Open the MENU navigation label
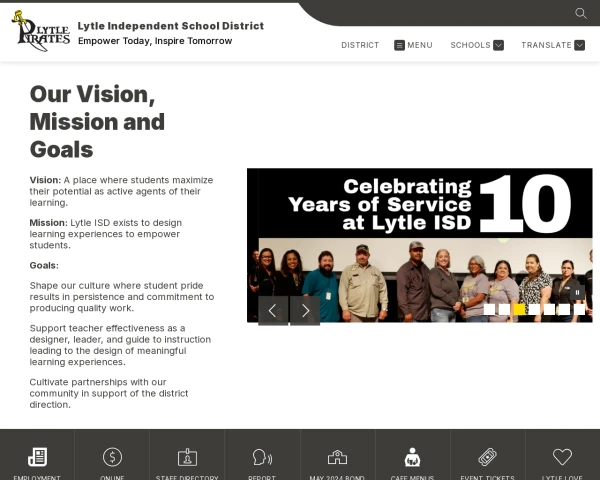Viewport: 600px width, 480px height. point(420,45)
